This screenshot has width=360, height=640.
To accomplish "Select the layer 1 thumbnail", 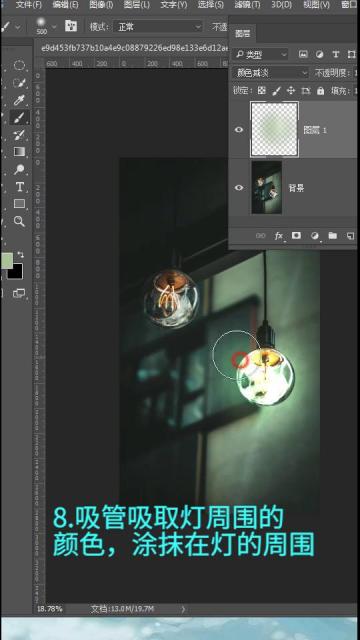I will tap(274, 129).
